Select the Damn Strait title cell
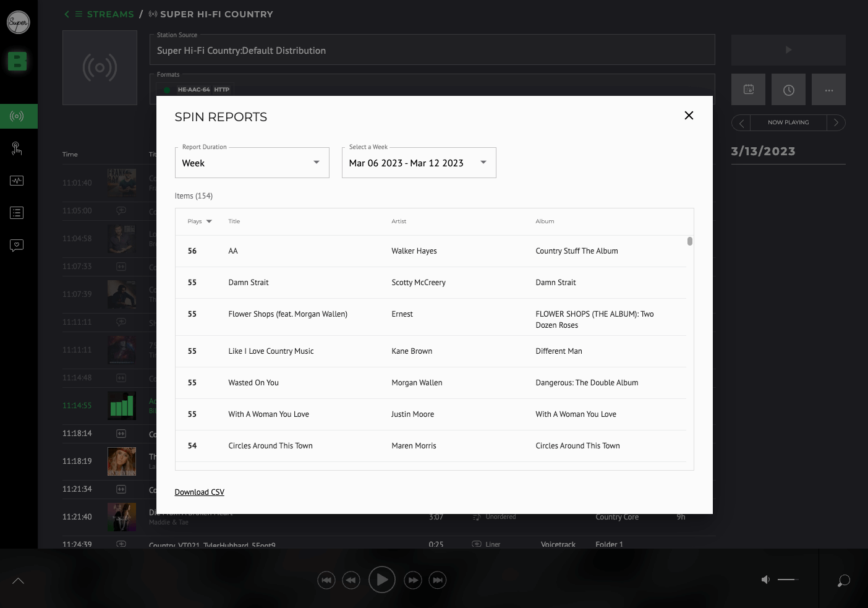 (249, 283)
